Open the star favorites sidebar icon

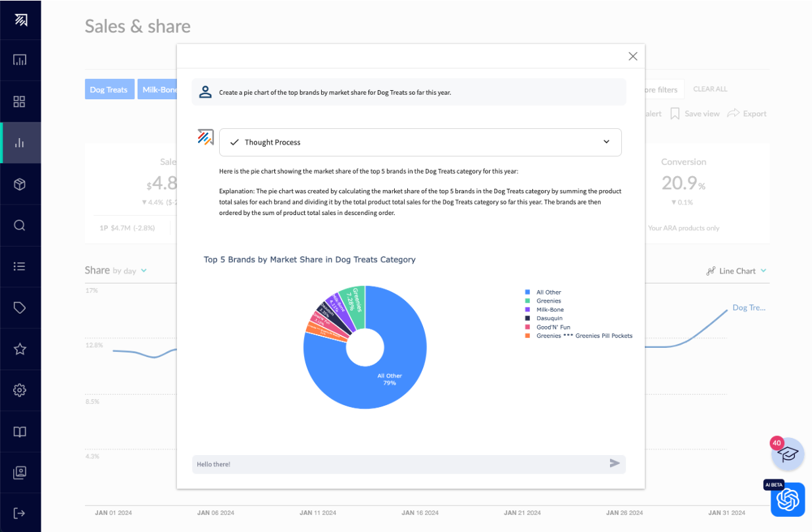point(20,349)
